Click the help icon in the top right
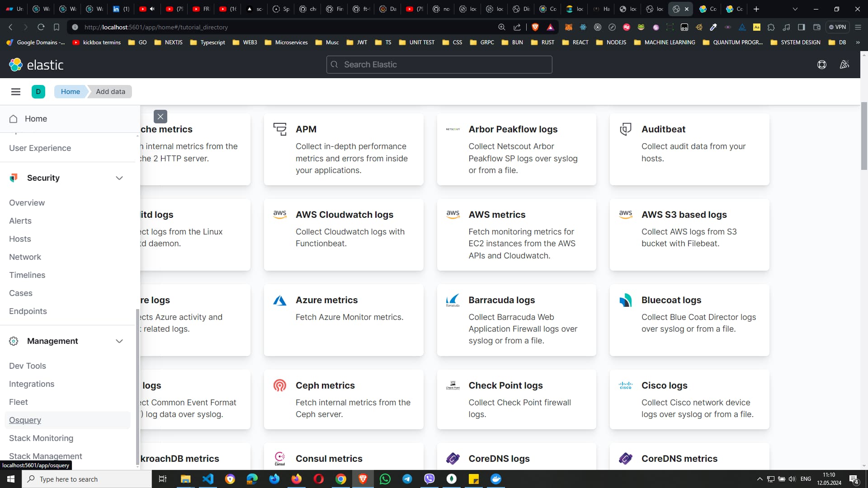This screenshot has width=868, height=488. (821, 65)
